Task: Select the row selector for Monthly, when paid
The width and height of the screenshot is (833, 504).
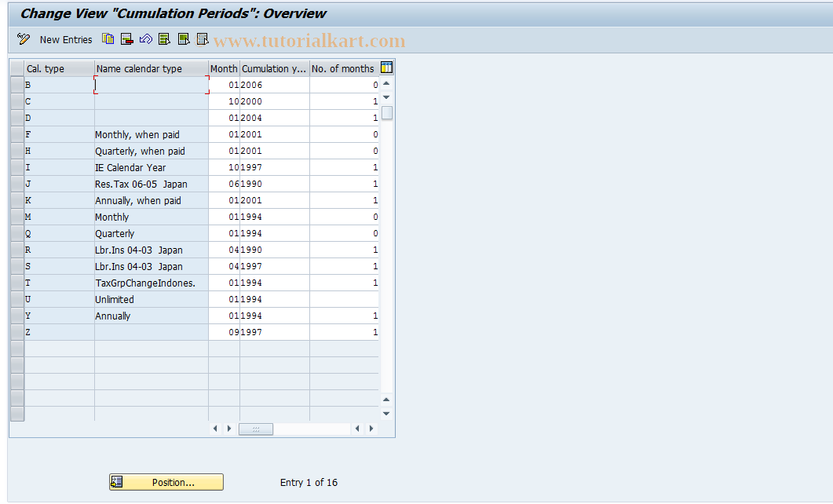Action: 17,134
